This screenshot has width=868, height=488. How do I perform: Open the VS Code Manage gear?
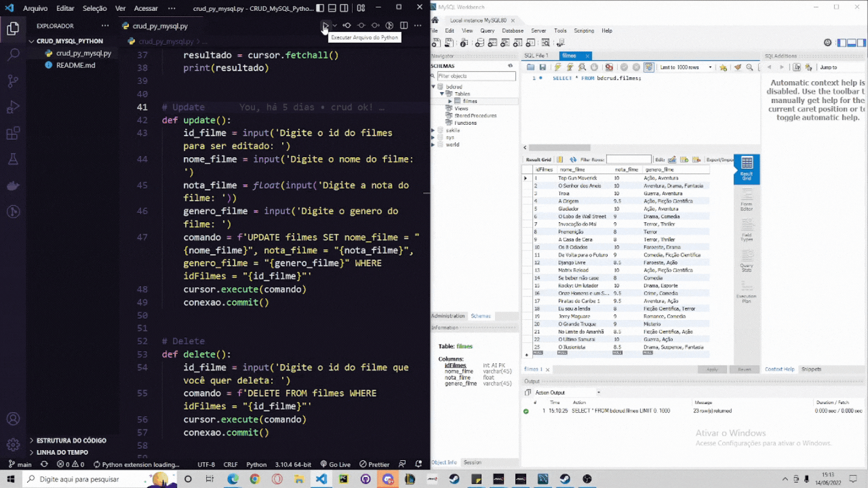pos(13,445)
